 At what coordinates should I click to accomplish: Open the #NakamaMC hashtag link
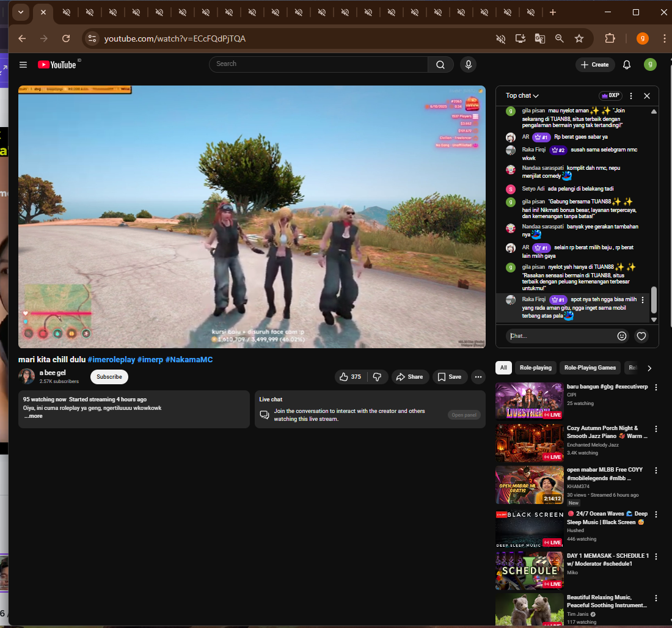tap(189, 360)
